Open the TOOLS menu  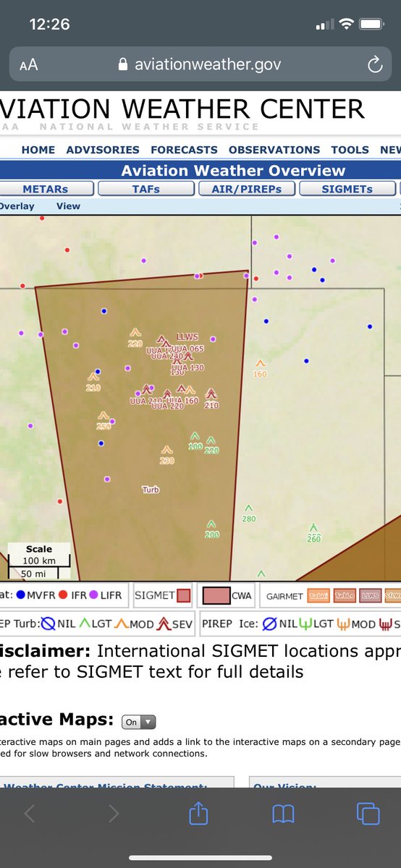coord(350,150)
